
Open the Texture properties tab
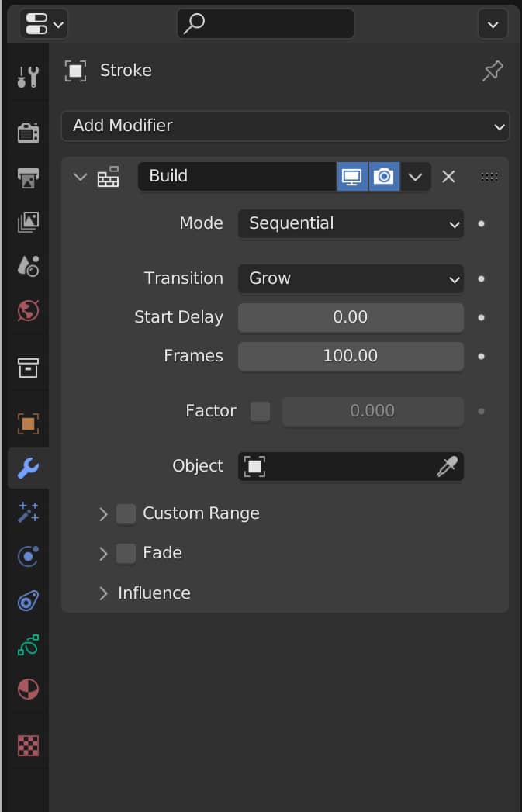pos(27,745)
